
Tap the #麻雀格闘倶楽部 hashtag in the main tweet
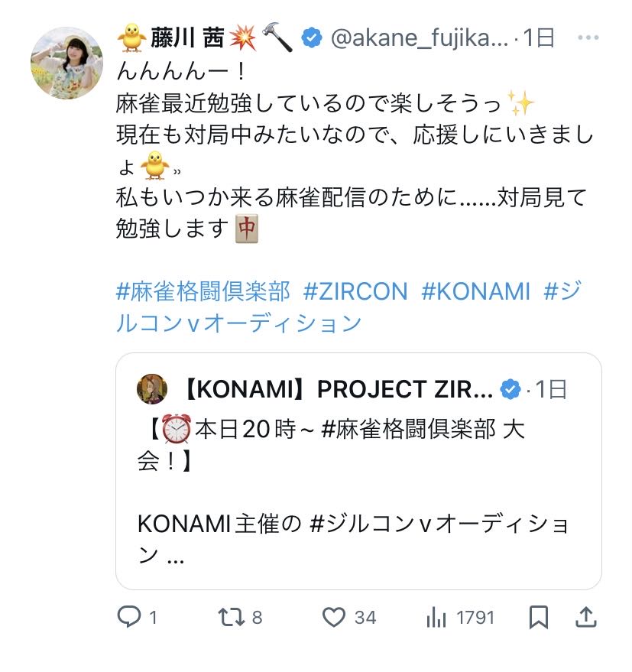point(203,291)
